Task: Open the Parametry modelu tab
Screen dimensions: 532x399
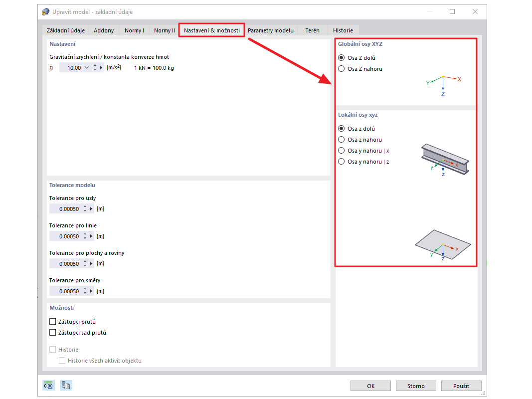Action: pyautogui.click(x=270, y=30)
